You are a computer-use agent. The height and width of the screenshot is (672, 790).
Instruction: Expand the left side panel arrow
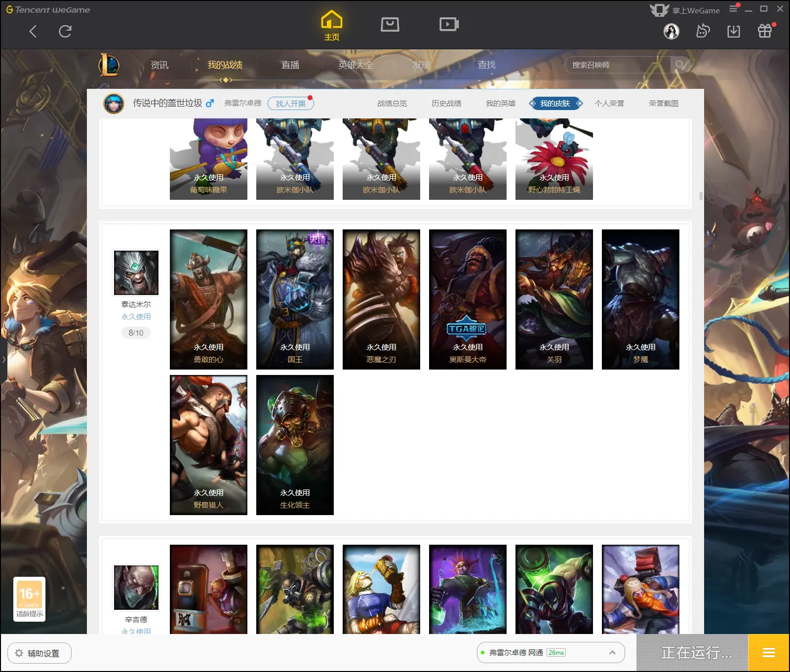pos(3,359)
